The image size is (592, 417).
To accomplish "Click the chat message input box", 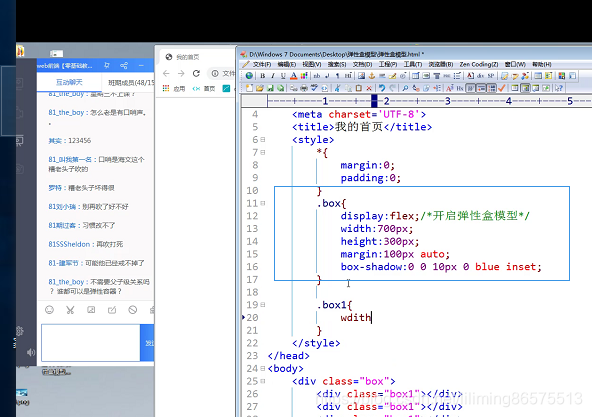I will [x=91, y=343].
